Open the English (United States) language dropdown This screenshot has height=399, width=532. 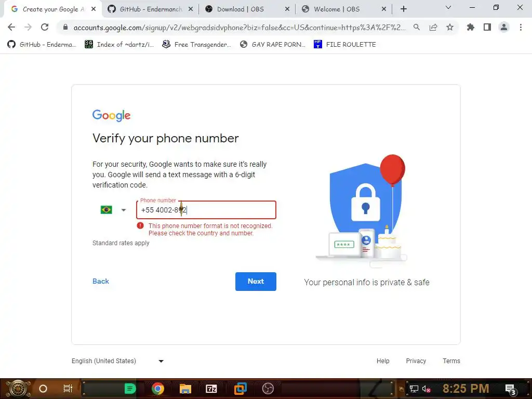[x=118, y=361]
